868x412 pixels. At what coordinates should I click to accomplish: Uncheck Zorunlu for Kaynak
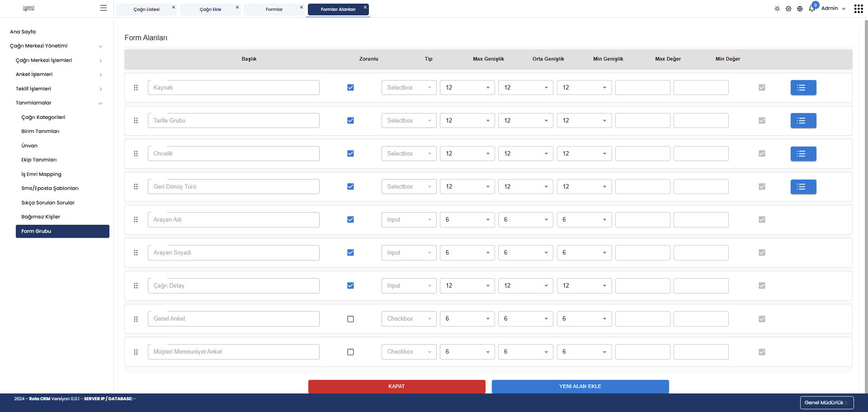click(350, 88)
